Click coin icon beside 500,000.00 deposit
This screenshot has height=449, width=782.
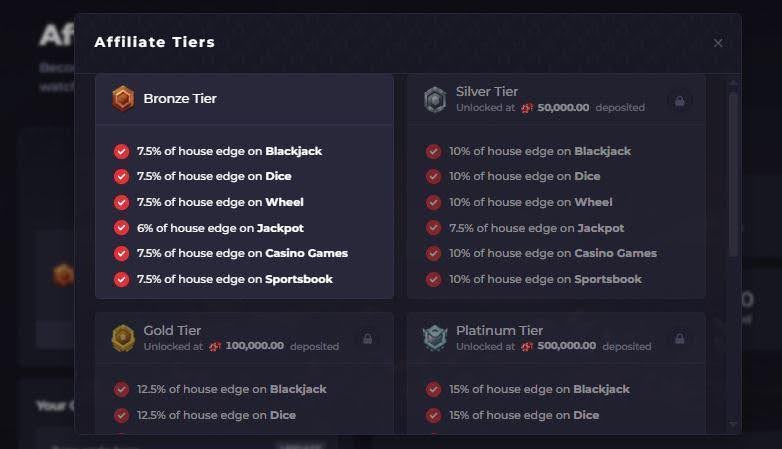tap(527, 347)
